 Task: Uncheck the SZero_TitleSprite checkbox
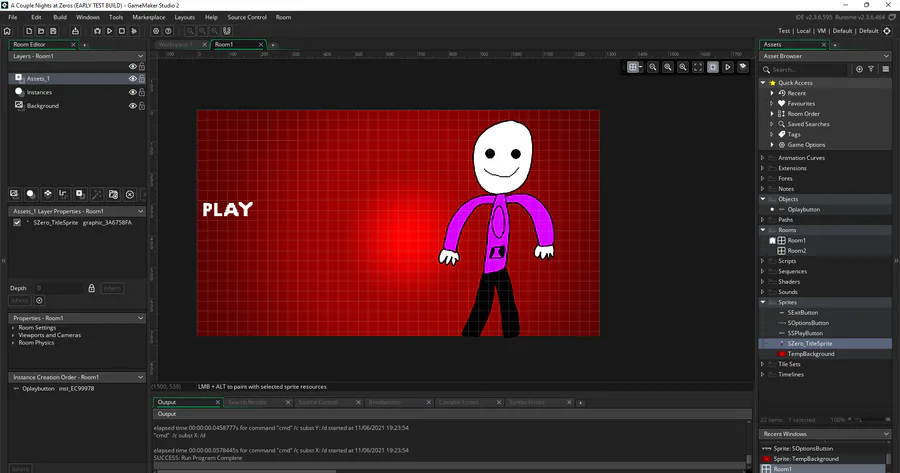tap(17, 223)
